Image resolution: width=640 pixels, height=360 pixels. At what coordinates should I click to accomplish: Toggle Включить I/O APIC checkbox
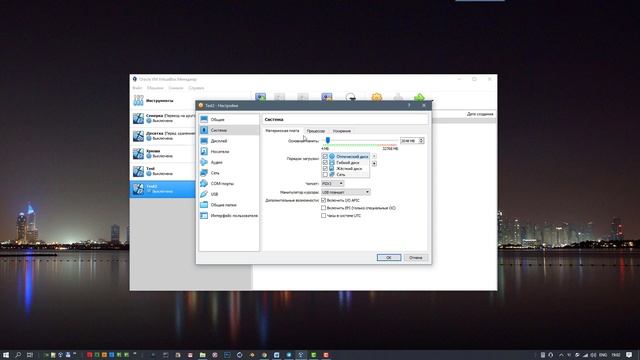pyautogui.click(x=323, y=200)
